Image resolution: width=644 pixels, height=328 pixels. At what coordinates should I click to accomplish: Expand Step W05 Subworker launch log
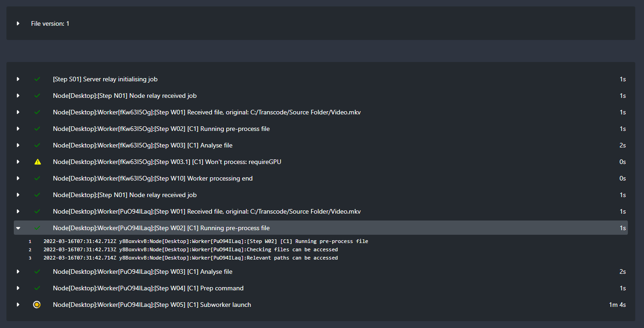[x=18, y=305]
